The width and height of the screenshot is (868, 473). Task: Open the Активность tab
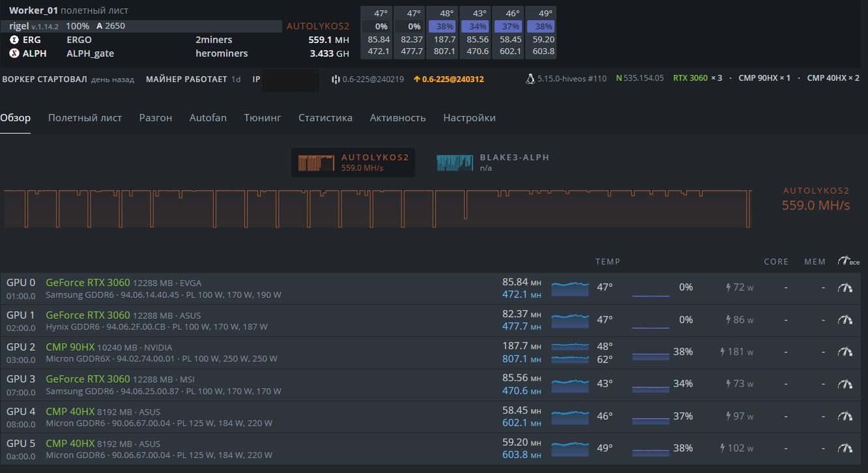click(x=398, y=118)
